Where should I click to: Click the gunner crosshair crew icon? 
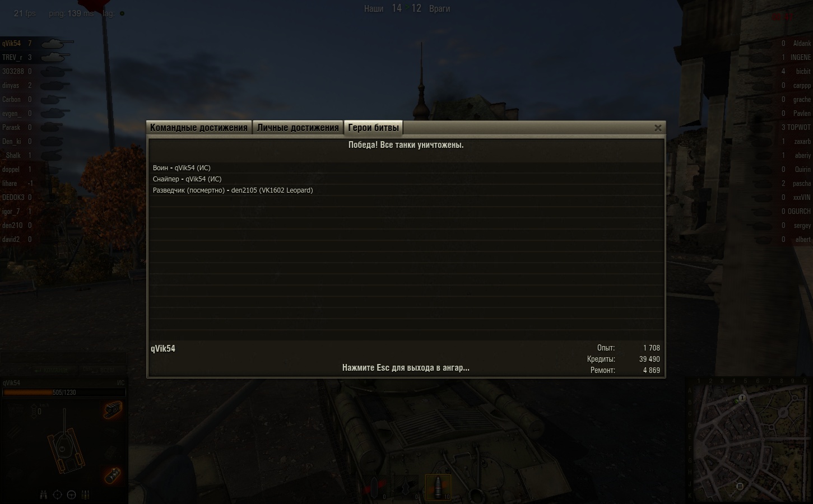[57, 494]
